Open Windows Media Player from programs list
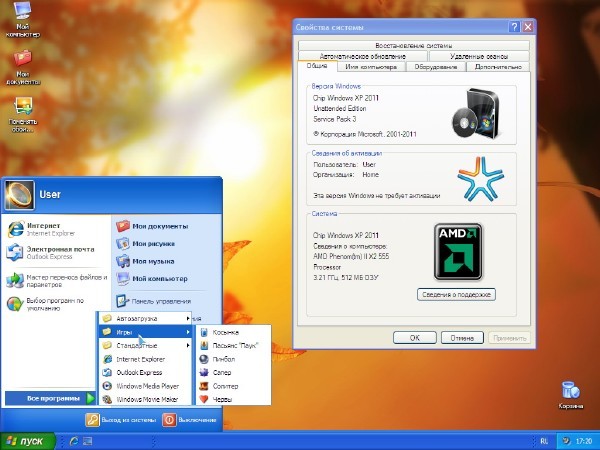600x450 pixels. [145, 386]
